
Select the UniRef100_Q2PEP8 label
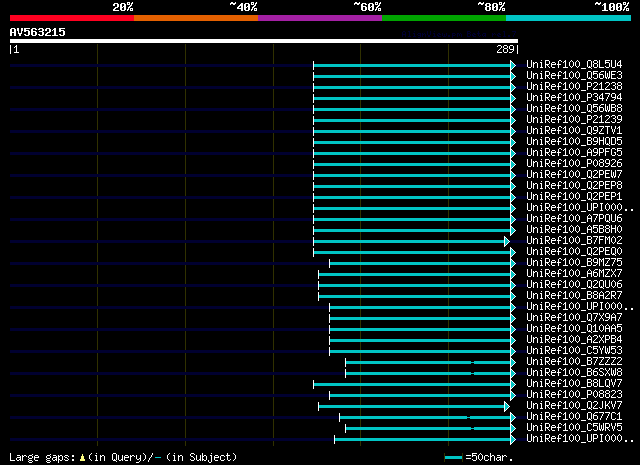pyautogui.click(x=574, y=186)
